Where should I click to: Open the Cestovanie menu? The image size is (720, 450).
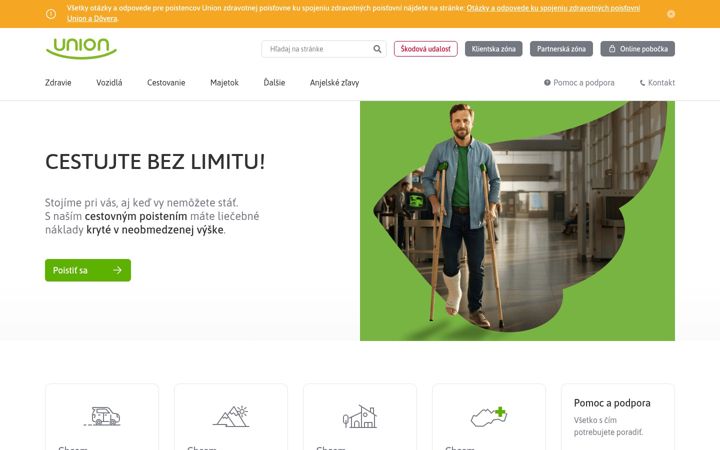click(166, 83)
